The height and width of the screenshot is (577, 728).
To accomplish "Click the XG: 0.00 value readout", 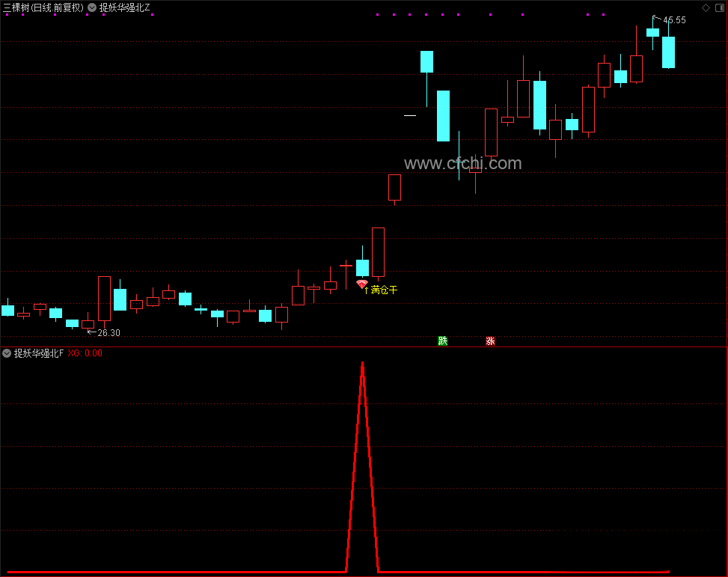I will click(85, 353).
